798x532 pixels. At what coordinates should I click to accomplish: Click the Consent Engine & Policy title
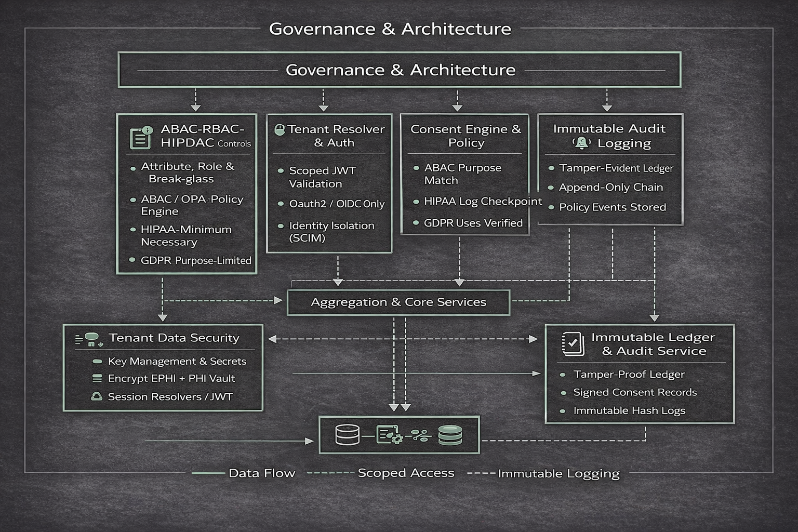[465, 136]
